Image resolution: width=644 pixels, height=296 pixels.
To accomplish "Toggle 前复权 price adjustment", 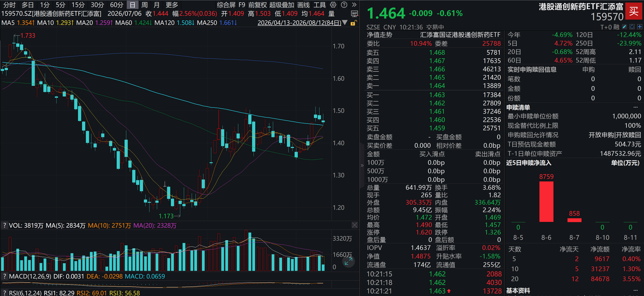I will (258, 5).
